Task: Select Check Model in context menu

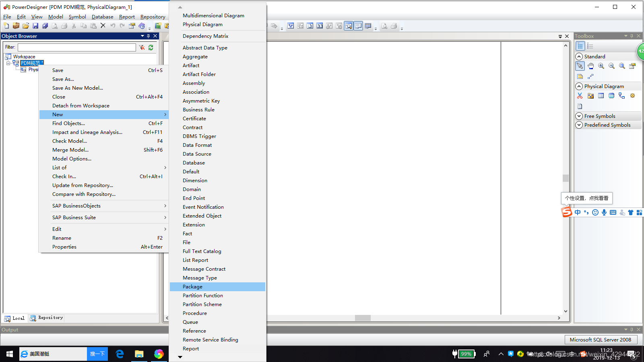Action: pos(104,141)
